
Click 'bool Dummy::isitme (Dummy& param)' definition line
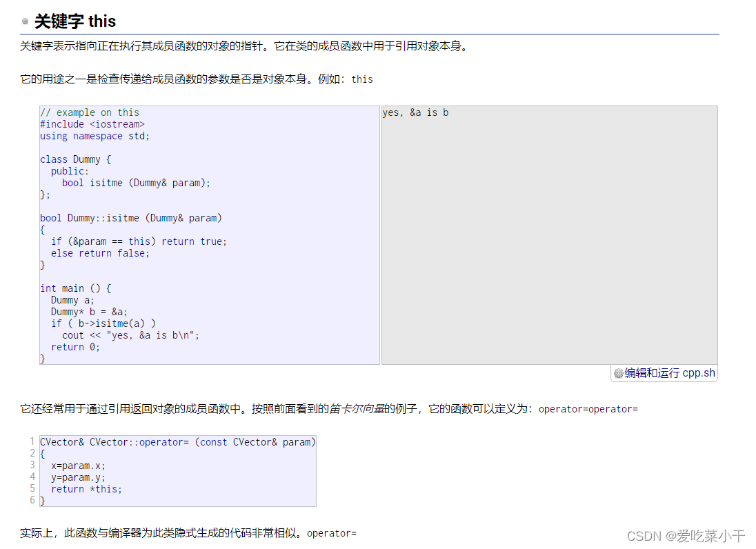[130, 219]
